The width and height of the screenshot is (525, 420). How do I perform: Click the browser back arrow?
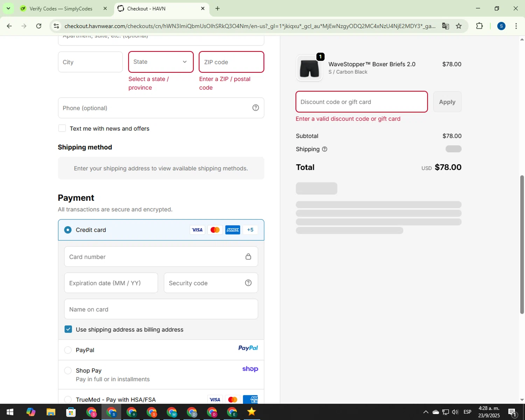pos(9,26)
